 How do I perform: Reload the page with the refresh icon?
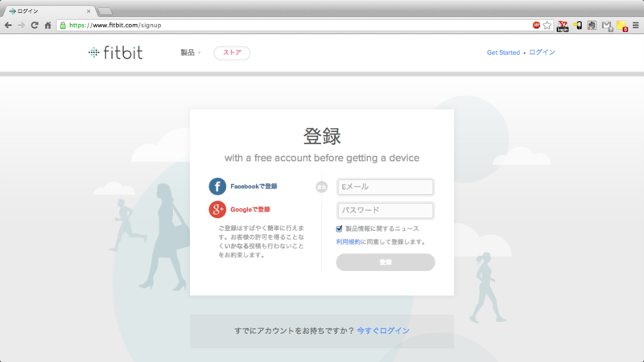[35, 26]
